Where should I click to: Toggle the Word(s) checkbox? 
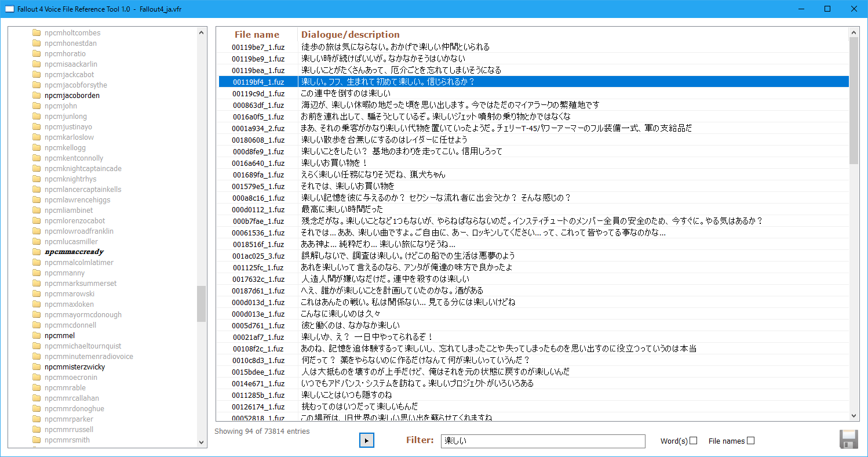pyautogui.click(x=693, y=441)
